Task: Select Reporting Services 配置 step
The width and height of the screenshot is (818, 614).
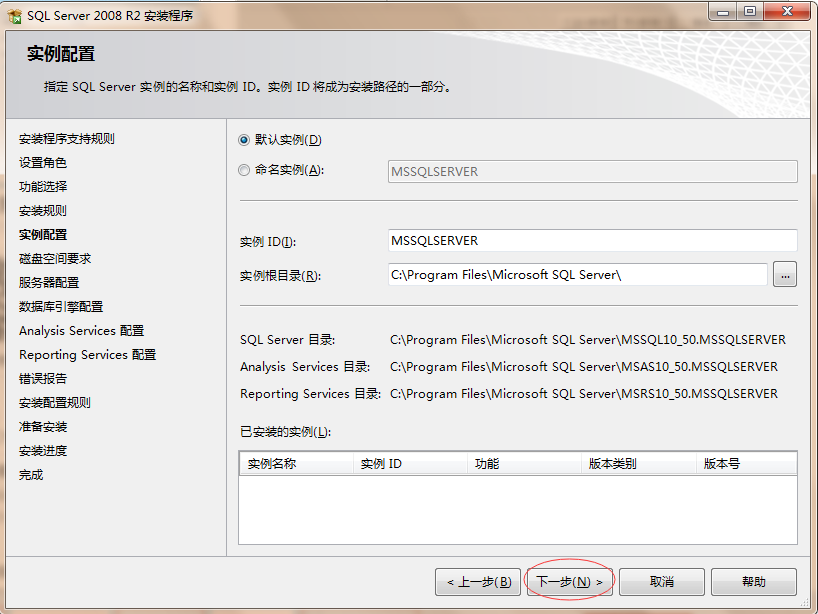Action: click(x=88, y=355)
